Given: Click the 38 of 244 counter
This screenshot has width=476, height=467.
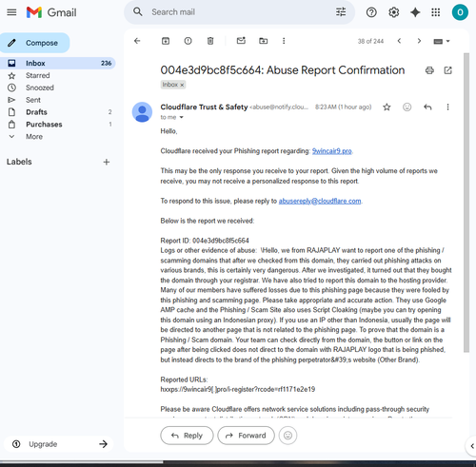Looking at the screenshot, I should tap(370, 41).
